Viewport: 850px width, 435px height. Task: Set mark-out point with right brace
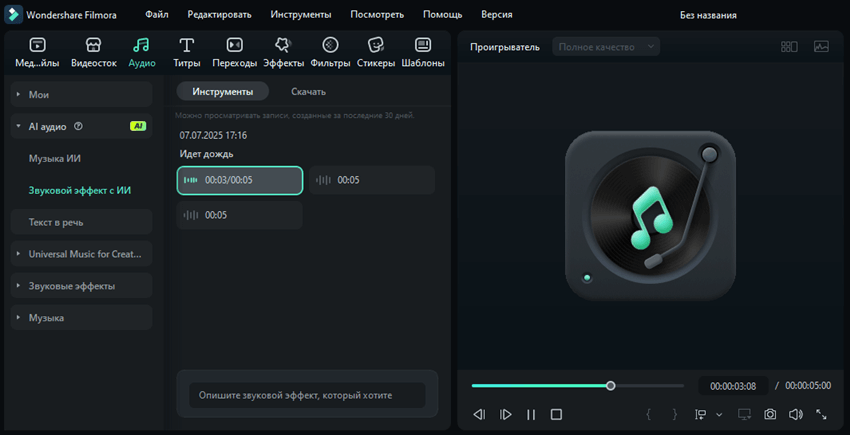[x=675, y=415]
